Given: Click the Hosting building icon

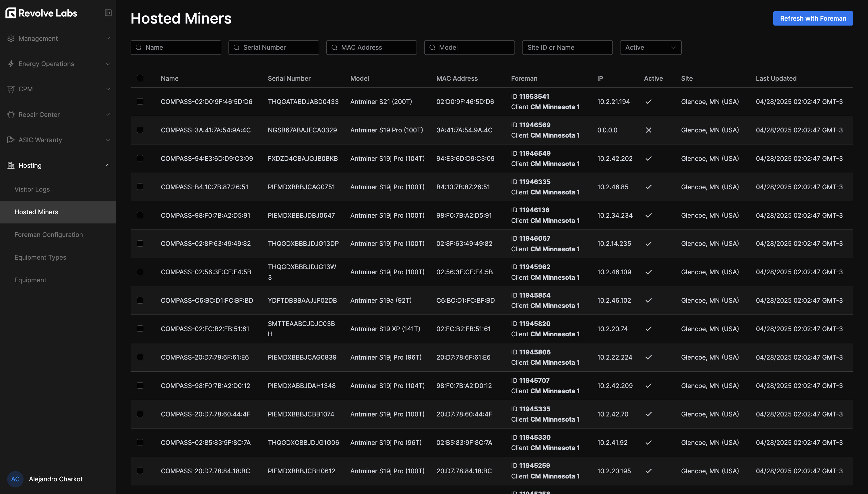Looking at the screenshot, I should (11, 165).
